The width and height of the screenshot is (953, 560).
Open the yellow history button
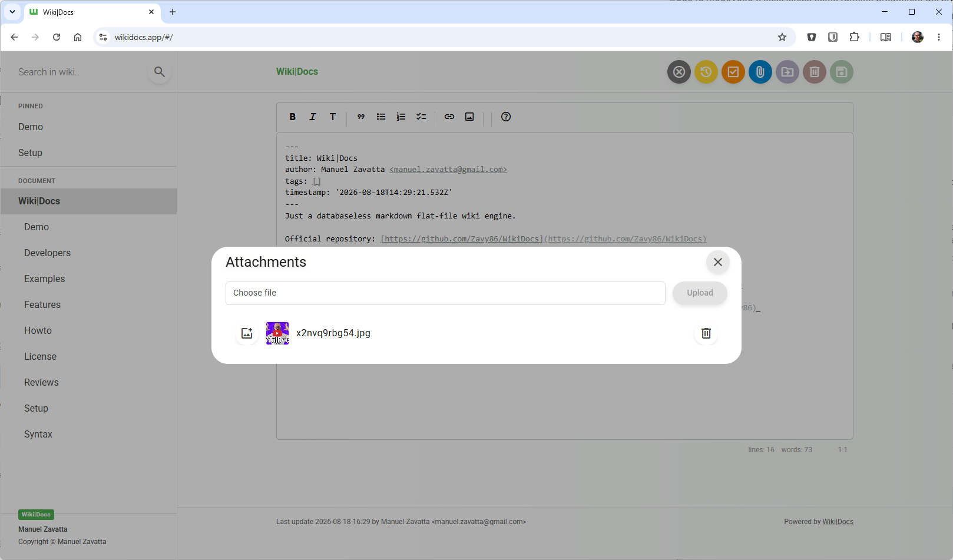pos(706,72)
